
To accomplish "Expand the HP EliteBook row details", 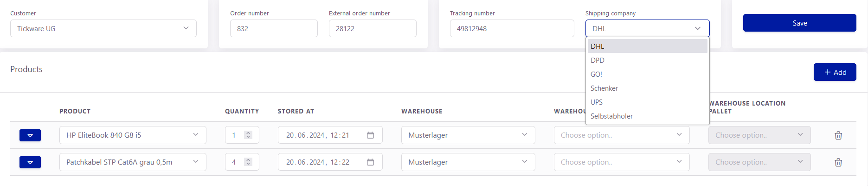I will point(30,135).
